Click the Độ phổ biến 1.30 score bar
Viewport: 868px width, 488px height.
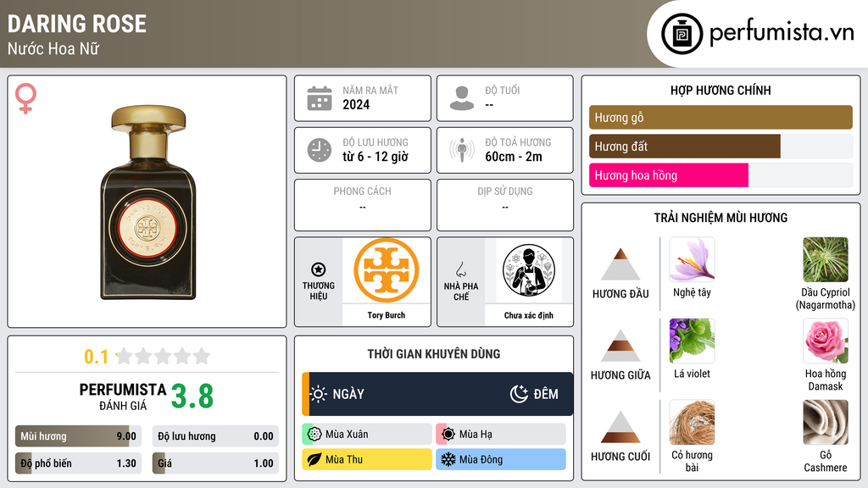pos(78,463)
